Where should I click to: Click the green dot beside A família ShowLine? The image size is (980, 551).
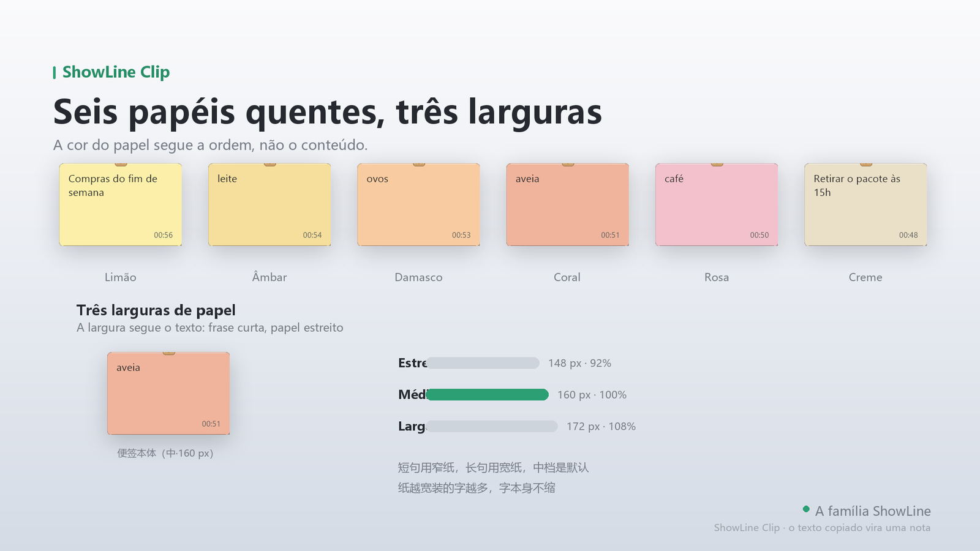pos(806,509)
